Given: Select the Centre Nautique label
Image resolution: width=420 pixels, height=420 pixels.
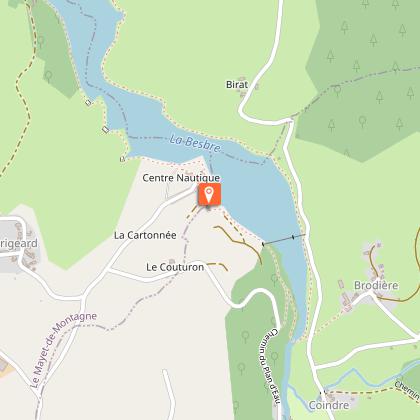Looking at the screenshot, I should [181, 178].
